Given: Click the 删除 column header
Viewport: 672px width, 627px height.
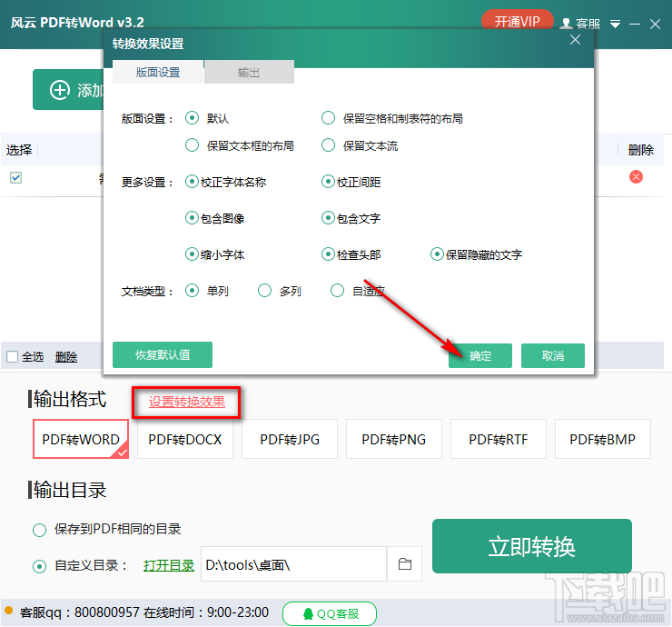Looking at the screenshot, I should (641, 150).
